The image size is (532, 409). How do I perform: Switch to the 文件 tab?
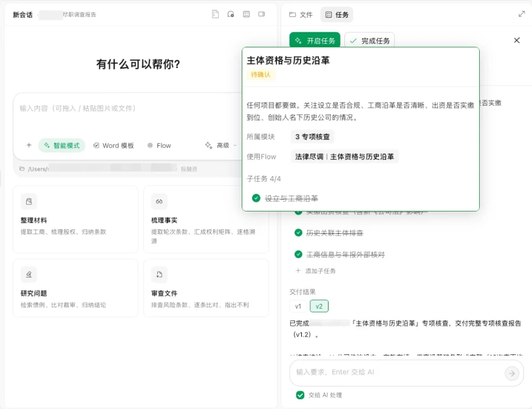pos(301,15)
